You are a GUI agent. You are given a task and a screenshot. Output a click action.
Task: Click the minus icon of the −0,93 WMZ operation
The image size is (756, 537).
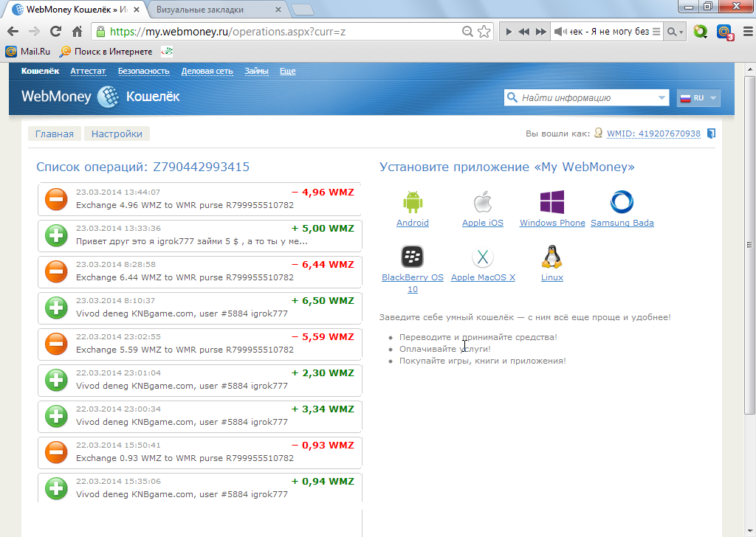56,452
